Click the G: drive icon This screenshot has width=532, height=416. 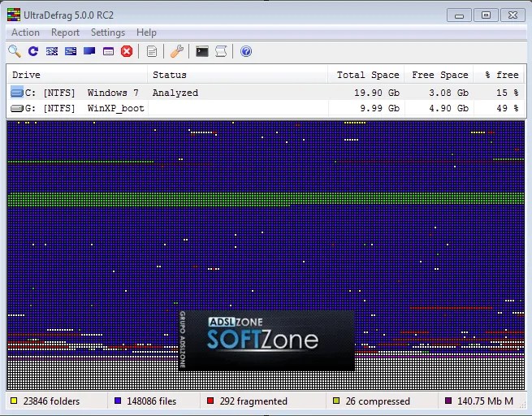17,109
